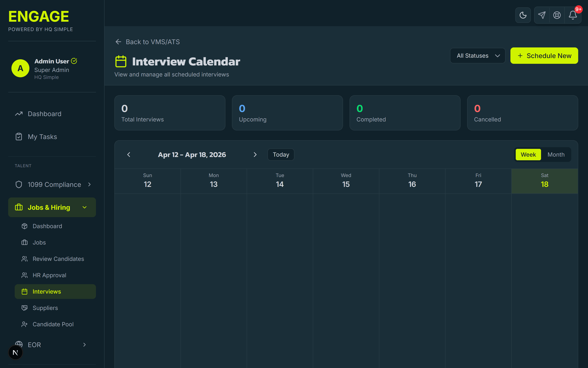The width and height of the screenshot is (588, 368).
Task: Open HR Approval page
Action: tap(55, 275)
